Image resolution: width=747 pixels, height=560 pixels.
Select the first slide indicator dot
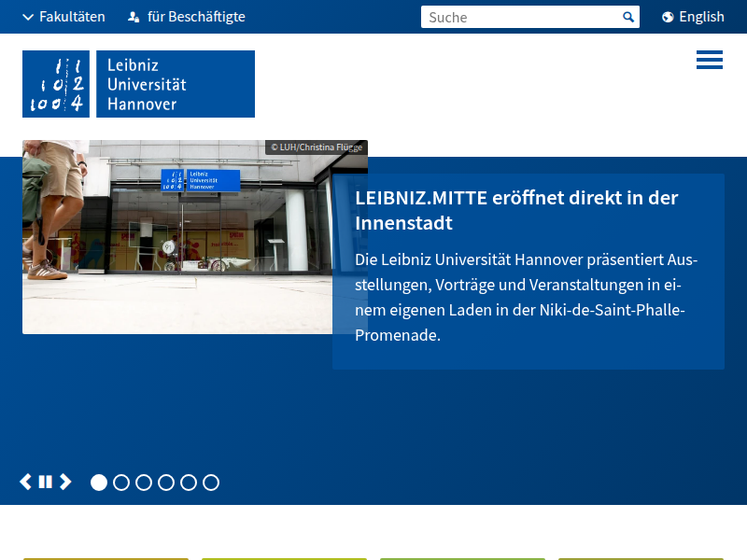[99, 483]
